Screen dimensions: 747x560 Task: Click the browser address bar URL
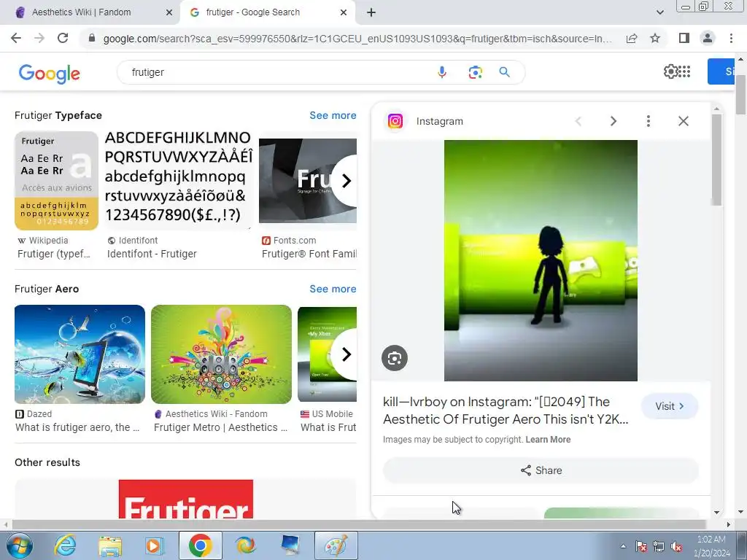point(357,39)
